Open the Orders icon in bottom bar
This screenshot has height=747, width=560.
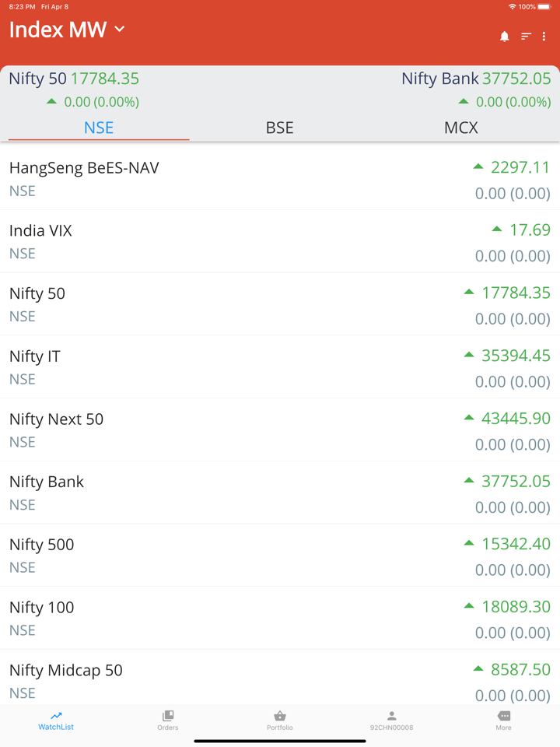click(x=168, y=716)
